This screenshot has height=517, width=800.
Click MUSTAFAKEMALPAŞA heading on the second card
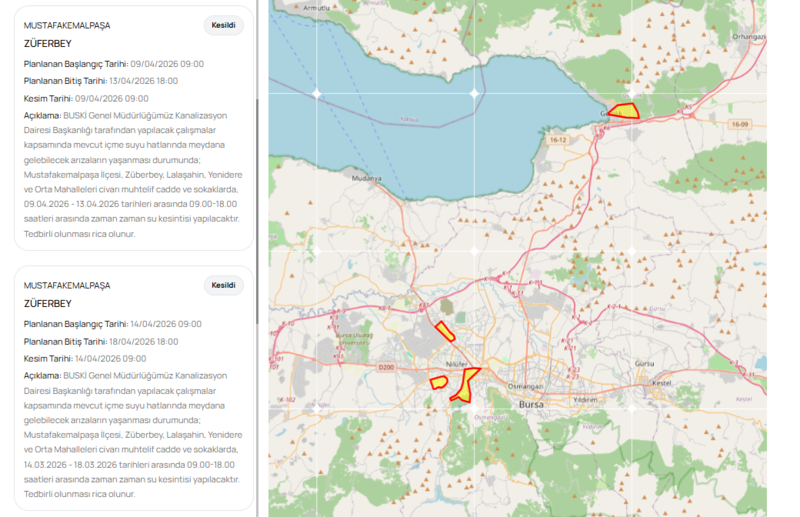tap(67, 286)
